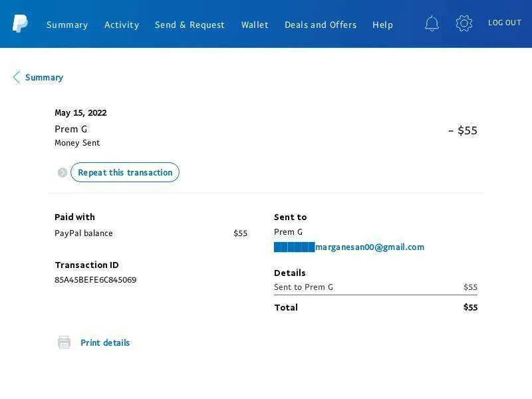Open the Summary menu item
Viewport: 532px width, 399px height.
(x=67, y=25)
